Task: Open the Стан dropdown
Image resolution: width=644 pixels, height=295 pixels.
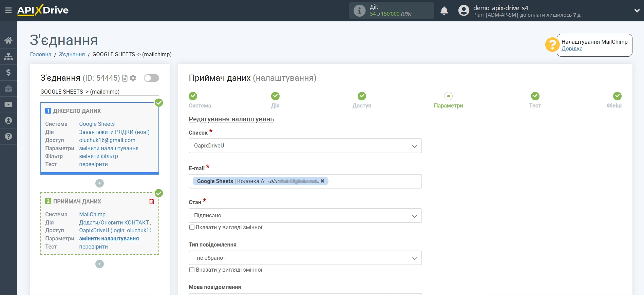Action: coord(305,216)
